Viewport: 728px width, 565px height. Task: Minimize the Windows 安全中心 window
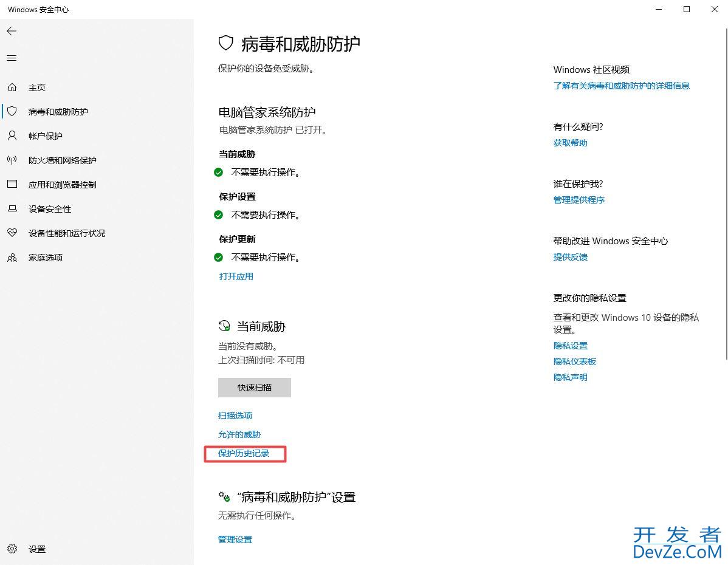tap(659, 9)
